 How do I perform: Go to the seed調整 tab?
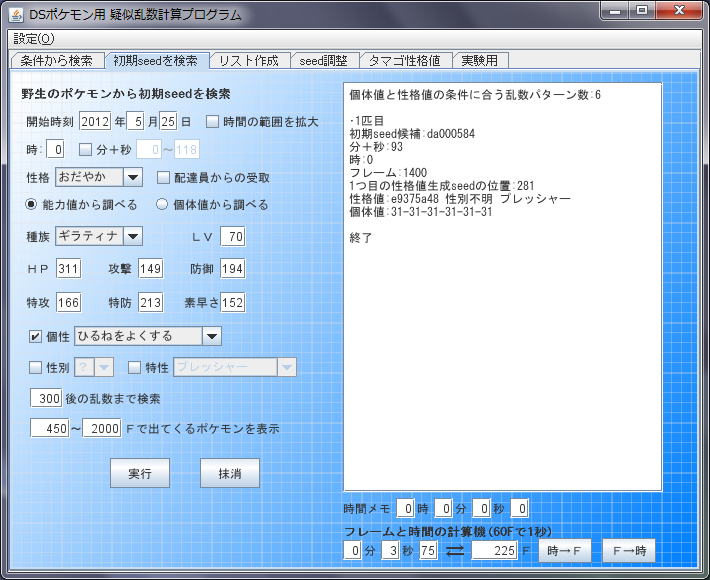(324, 61)
